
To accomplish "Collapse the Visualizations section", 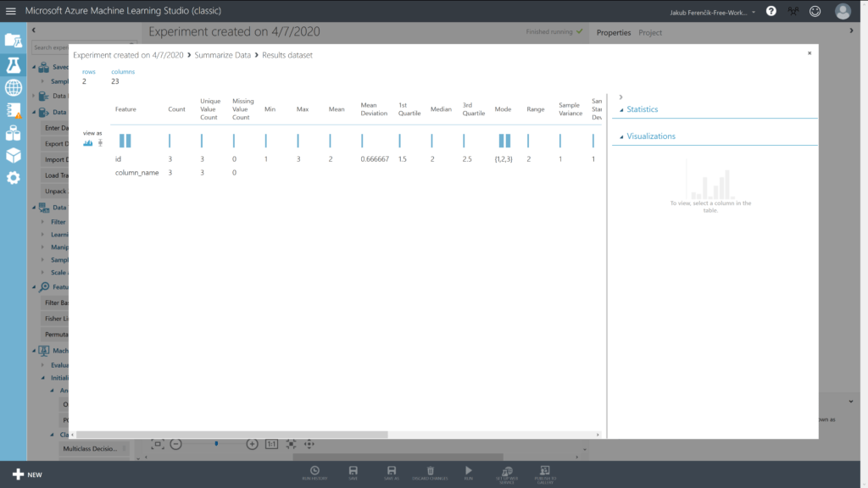I will click(x=620, y=136).
